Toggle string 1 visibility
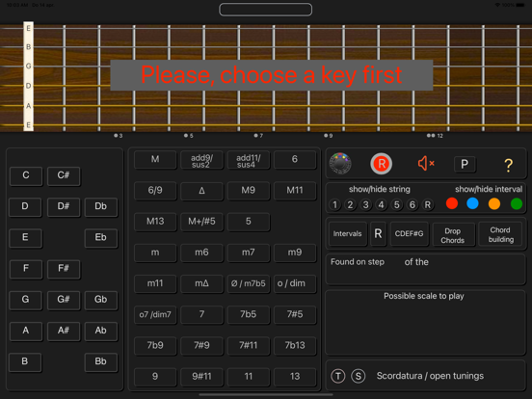This screenshot has width=532, height=399. 334,204
